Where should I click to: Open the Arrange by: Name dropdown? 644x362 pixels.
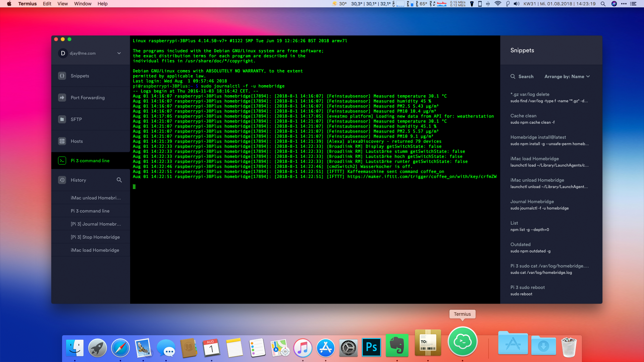[567, 76]
